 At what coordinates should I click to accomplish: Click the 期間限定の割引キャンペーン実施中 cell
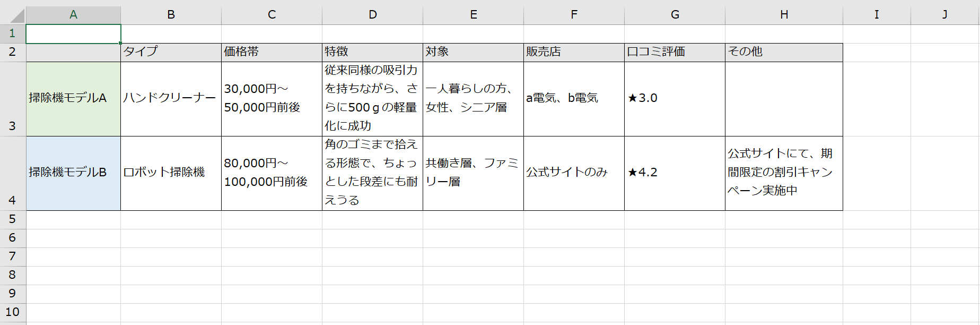(784, 174)
